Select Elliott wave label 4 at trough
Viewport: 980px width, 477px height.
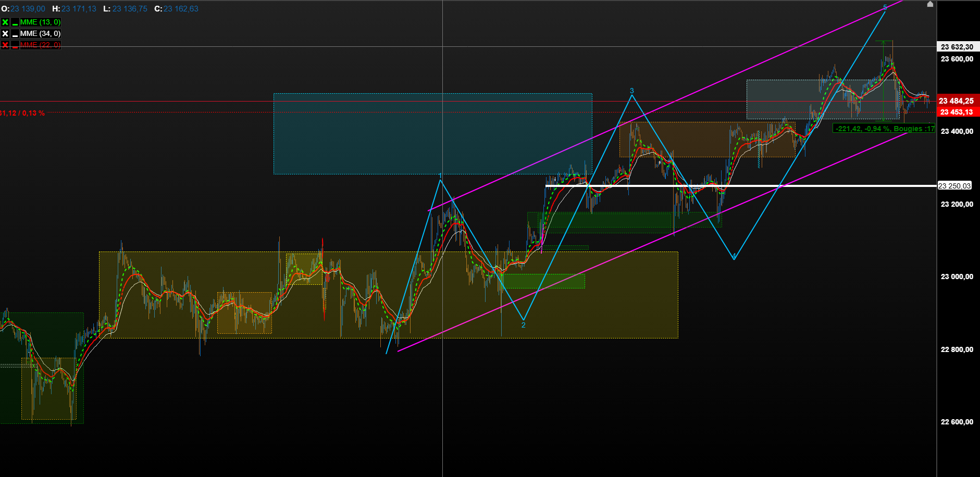[734, 256]
